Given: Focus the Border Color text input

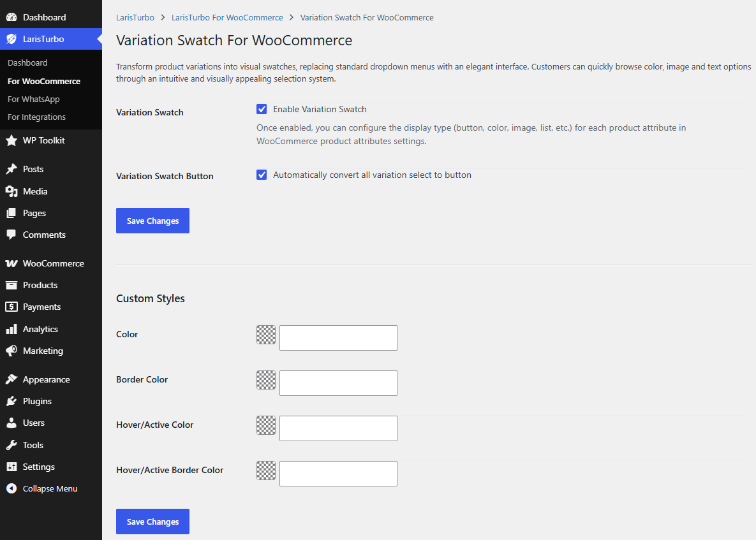Looking at the screenshot, I should (x=339, y=383).
